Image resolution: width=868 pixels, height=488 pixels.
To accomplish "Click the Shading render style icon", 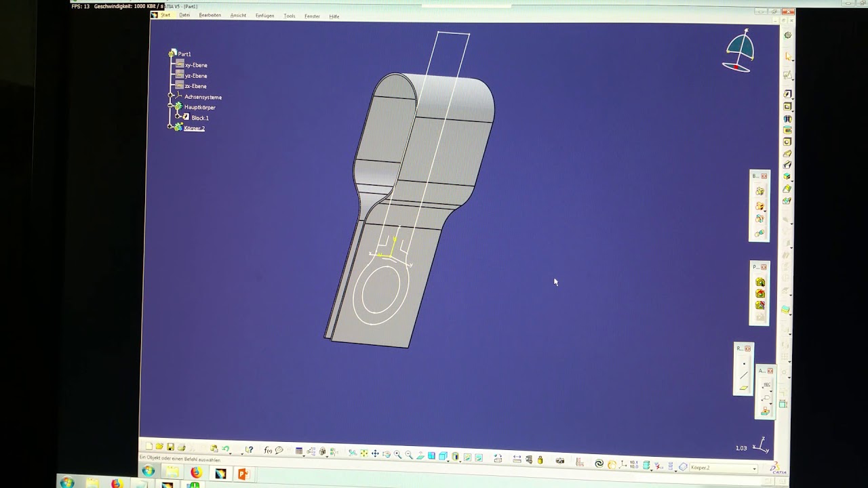I will coord(455,456).
